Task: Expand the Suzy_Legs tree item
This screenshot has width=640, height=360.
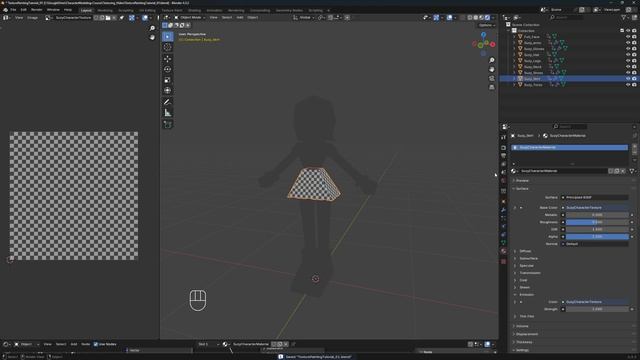Action: [514, 60]
